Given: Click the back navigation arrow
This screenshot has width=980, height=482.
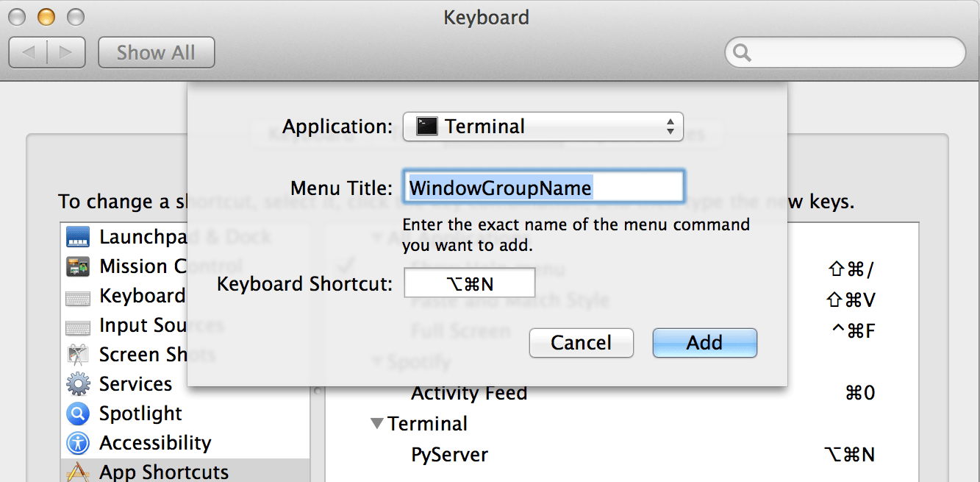Looking at the screenshot, I should point(31,52).
